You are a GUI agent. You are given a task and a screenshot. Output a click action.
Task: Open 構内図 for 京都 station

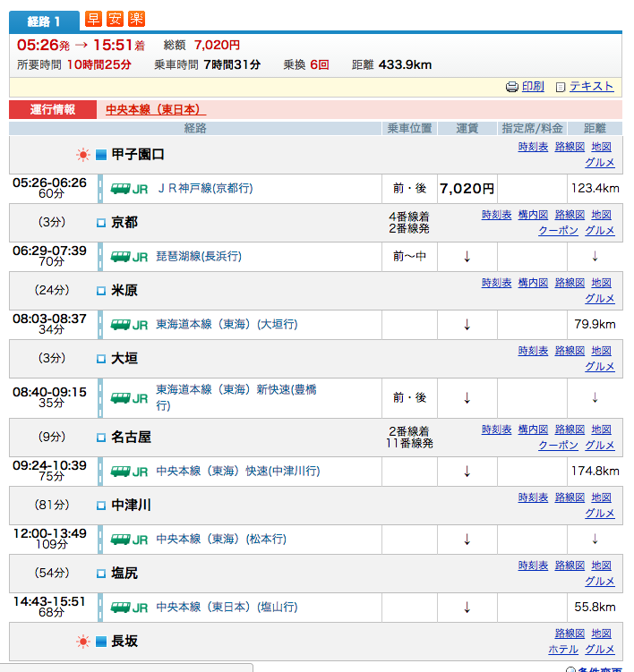pos(533,215)
